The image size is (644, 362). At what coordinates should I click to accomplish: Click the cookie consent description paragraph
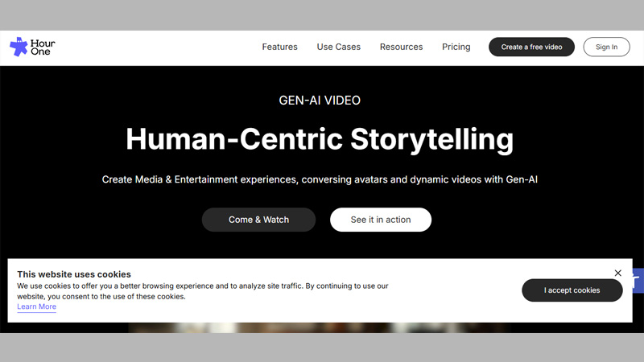click(202, 291)
